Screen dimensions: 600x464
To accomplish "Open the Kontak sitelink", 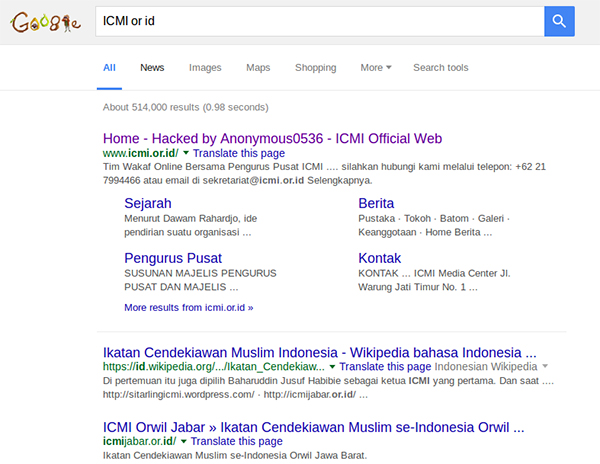I will pyautogui.click(x=380, y=258).
